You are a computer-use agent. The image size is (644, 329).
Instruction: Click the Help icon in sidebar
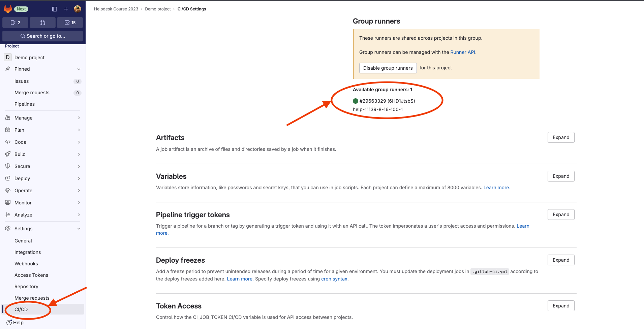pos(9,323)
